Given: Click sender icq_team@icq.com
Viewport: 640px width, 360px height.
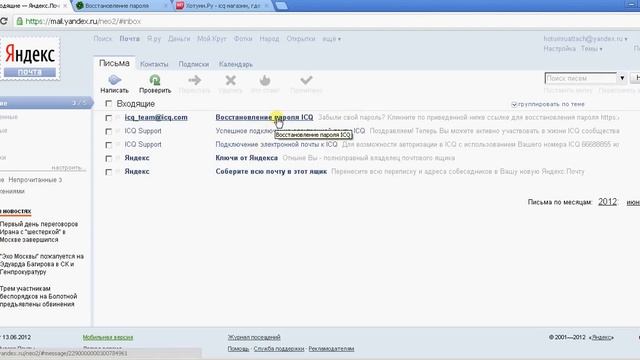Looking at the screenshot, I should (156, 117).
